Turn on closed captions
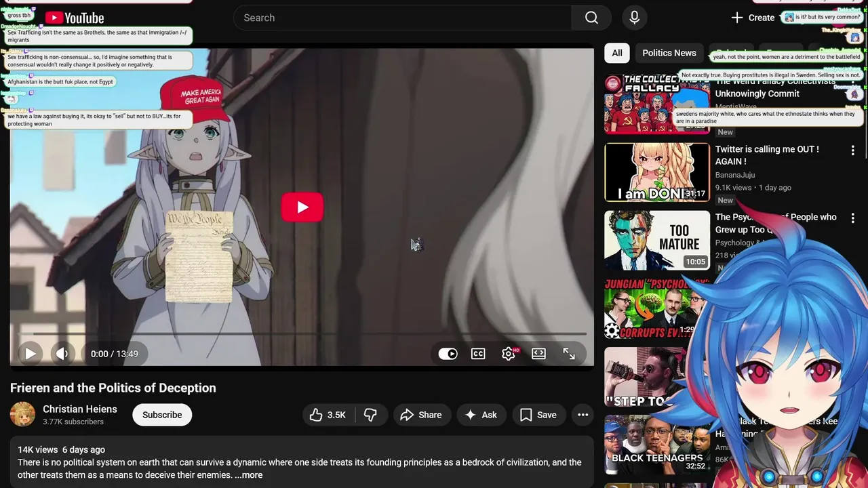 [x=478, y=354]
